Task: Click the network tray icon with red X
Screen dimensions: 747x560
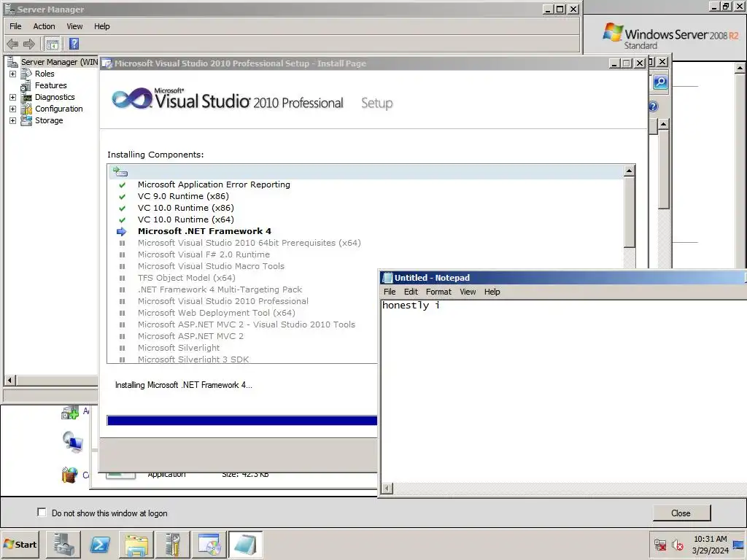Action: coord(660,545)
